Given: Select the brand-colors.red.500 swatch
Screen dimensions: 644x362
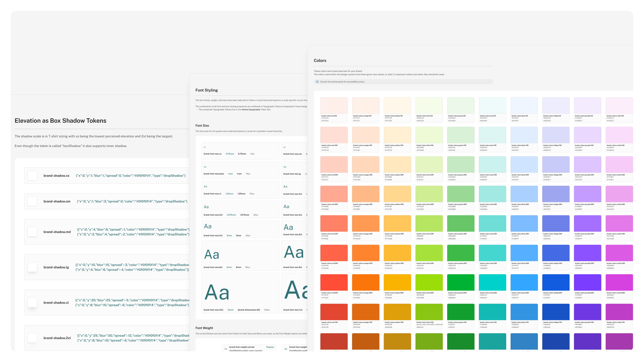Looking at the screenshot, I should click(334, 253).
